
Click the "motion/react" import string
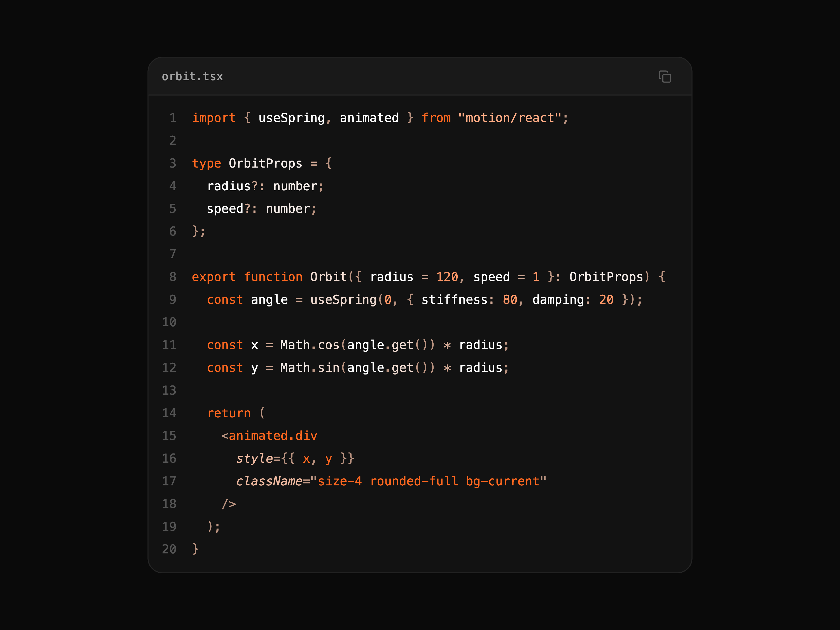510,118
